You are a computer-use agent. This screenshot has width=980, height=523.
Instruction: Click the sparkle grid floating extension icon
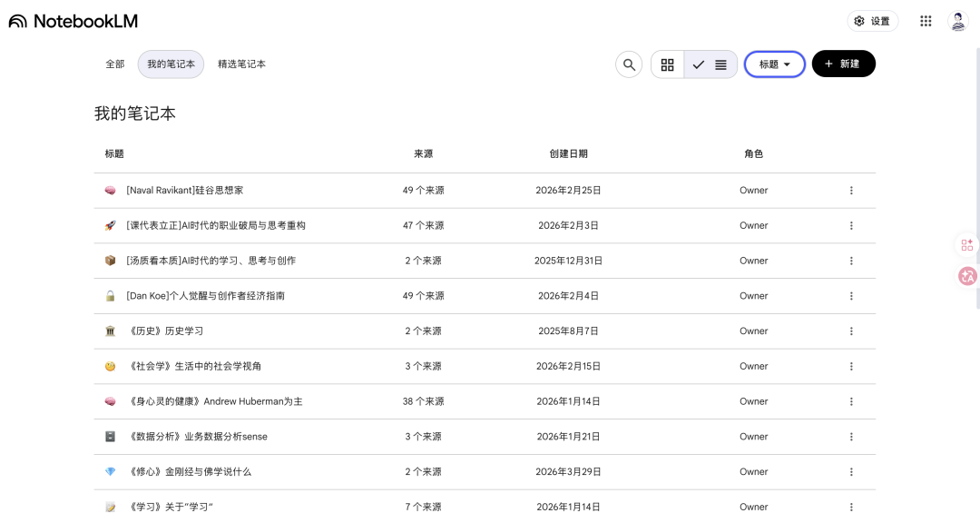coord(967,244)
